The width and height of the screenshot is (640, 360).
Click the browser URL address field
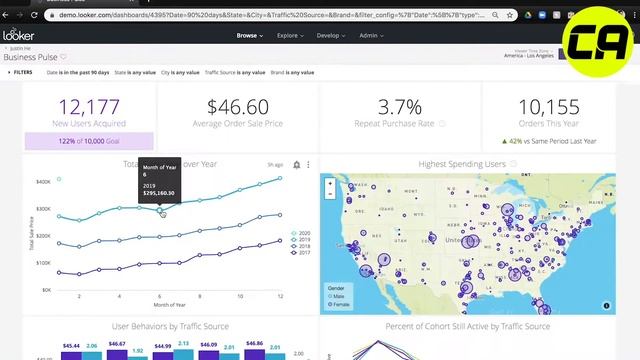271,15
